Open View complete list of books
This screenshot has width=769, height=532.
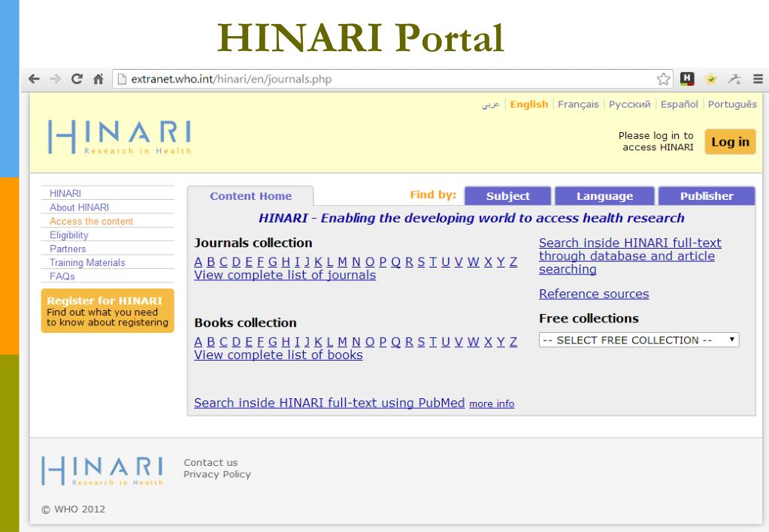278,355
